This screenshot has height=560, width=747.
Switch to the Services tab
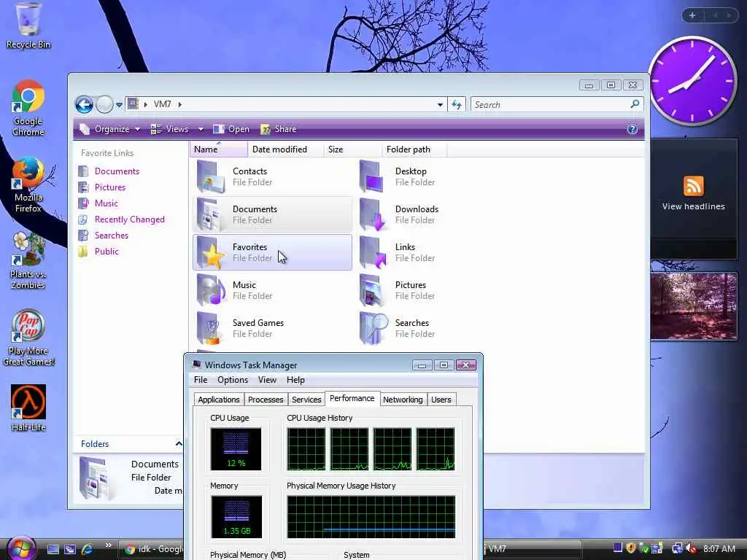[x=306, y=400]
